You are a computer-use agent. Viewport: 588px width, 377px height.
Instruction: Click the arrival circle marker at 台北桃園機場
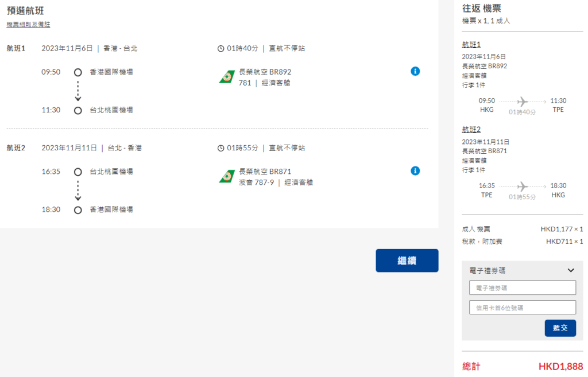click(78, 110)
